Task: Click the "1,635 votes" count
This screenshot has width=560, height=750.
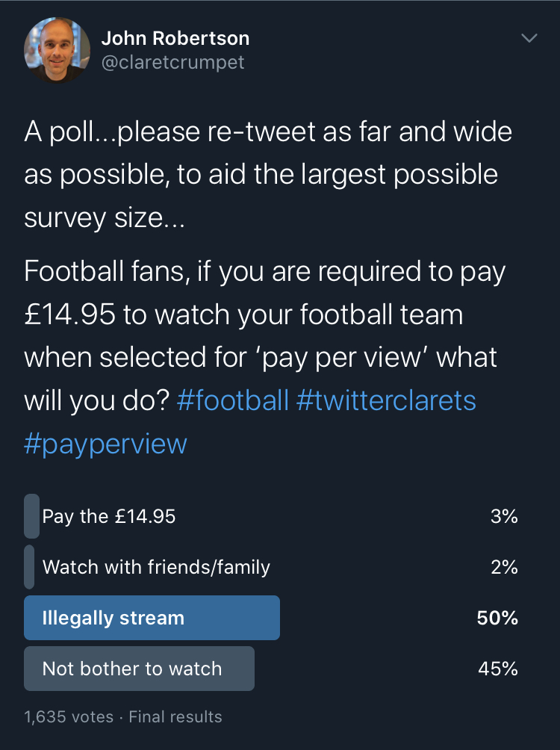Action: click(x=69, y=717)
